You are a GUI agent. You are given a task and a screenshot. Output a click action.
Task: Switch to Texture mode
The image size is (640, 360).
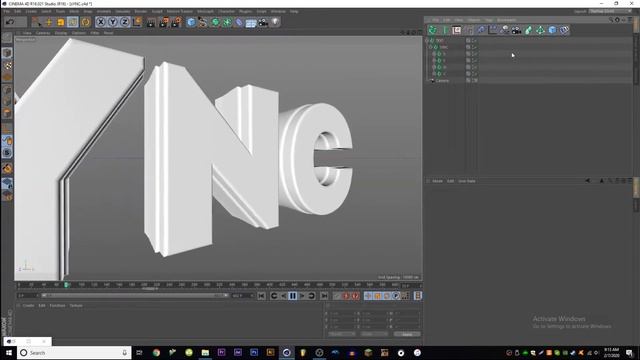[7, 65]
